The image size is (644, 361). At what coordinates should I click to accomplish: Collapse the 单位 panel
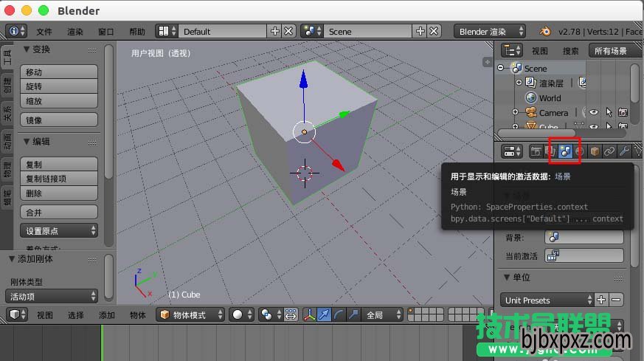(508, 278)
